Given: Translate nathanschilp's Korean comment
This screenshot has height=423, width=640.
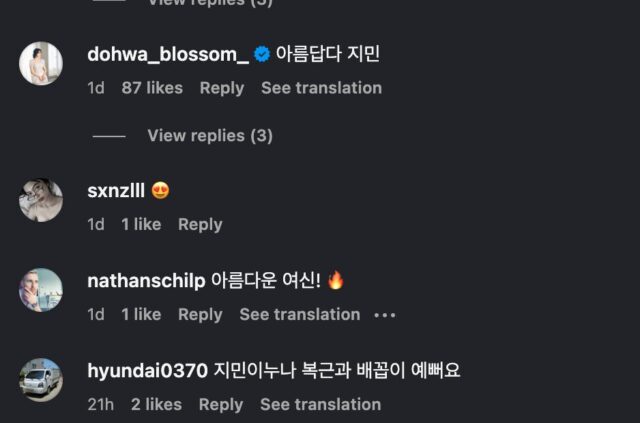Looking at the screenshot, I should pos(299,314).
